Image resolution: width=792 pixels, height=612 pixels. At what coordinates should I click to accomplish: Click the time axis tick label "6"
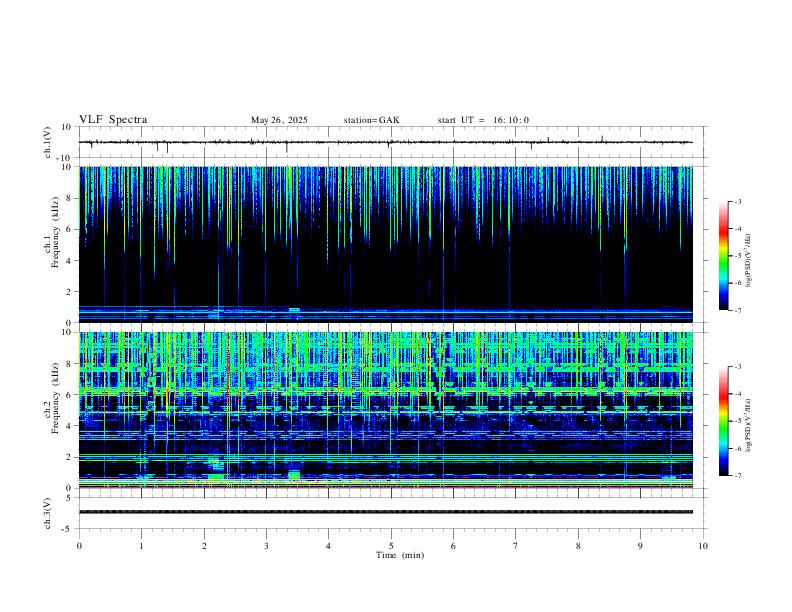click(x=453, y=546)
